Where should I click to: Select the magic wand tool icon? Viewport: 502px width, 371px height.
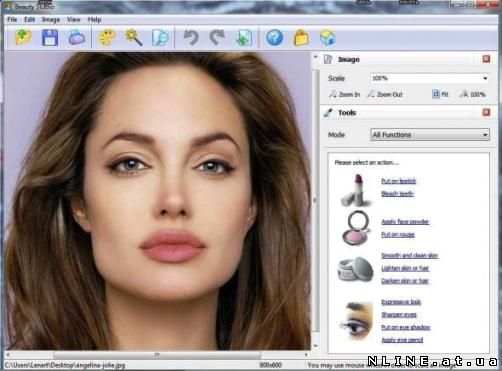tap(134, 37)
